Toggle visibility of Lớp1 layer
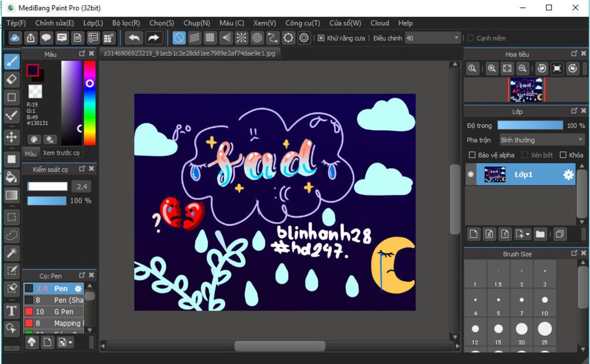The width and height of the screenshot is (590, 364). tap(471, 174)
